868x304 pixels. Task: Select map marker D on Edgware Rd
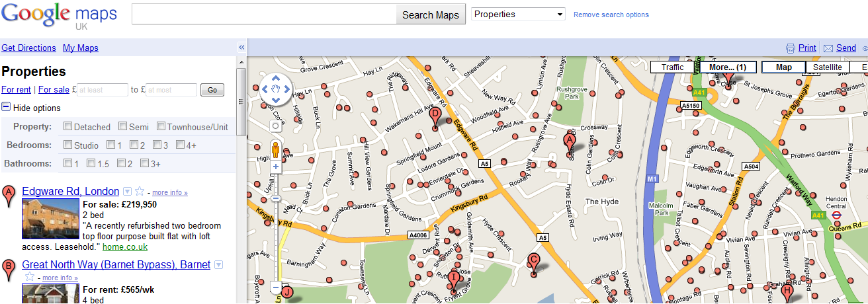pos(435,116)
